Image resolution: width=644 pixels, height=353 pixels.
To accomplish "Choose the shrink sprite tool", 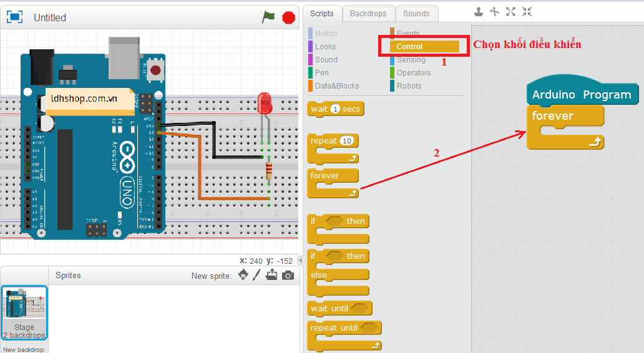I will (527, 11).
